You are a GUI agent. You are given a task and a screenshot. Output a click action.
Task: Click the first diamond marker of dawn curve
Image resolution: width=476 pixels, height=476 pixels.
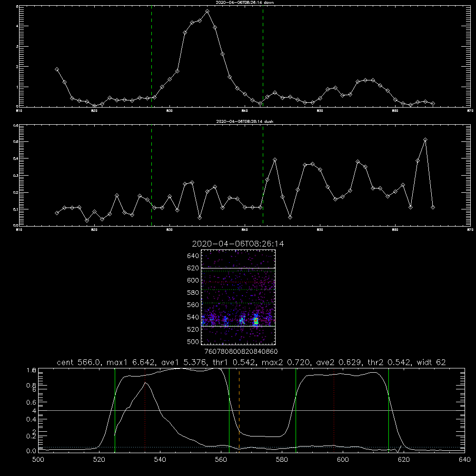click(x=57, y=69)
